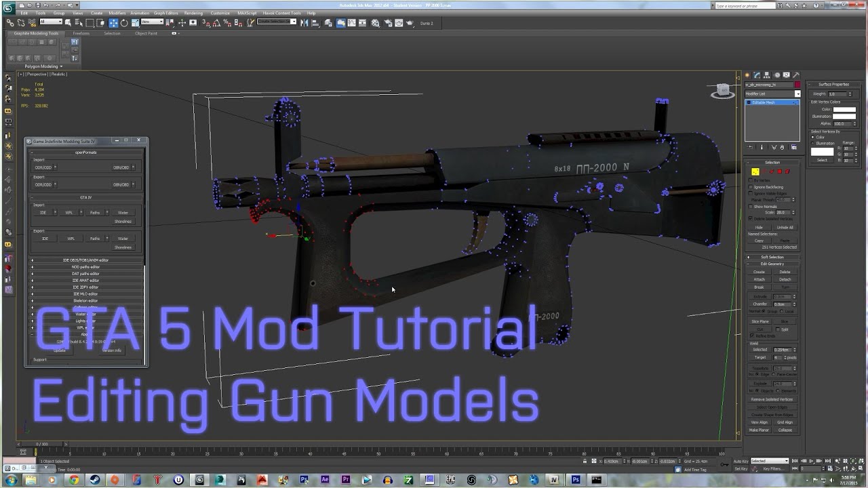Uncheck Delete Isolated Vertices
The width and height of the screenshot is (868, 488).
(x=751, y=218)
